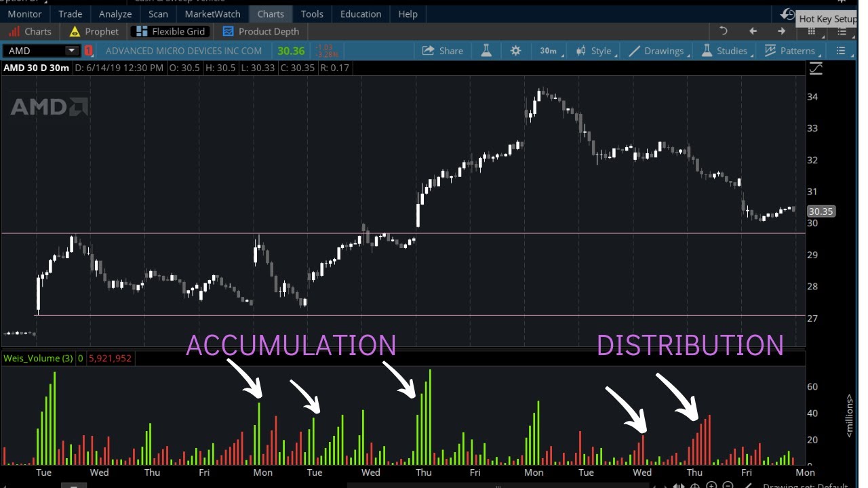Screen dimensions: 868x488
Task: Open the Tools tab
Action: pos(312,14)
